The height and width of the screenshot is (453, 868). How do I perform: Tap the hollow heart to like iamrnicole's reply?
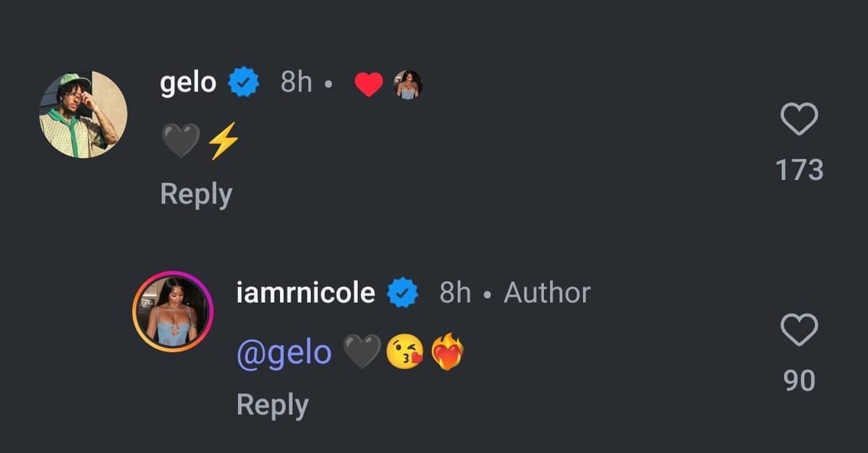801,329
